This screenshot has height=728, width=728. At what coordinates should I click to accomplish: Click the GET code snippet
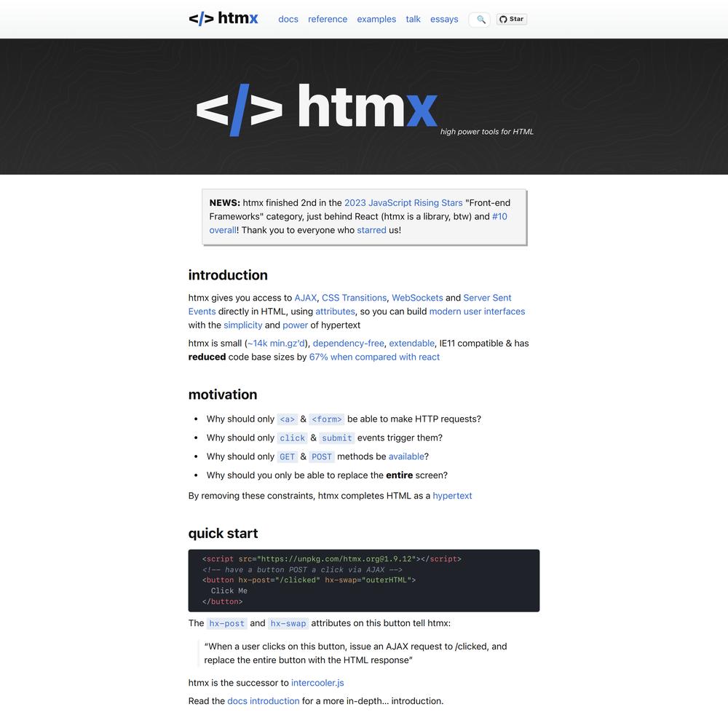coord(288,457)
